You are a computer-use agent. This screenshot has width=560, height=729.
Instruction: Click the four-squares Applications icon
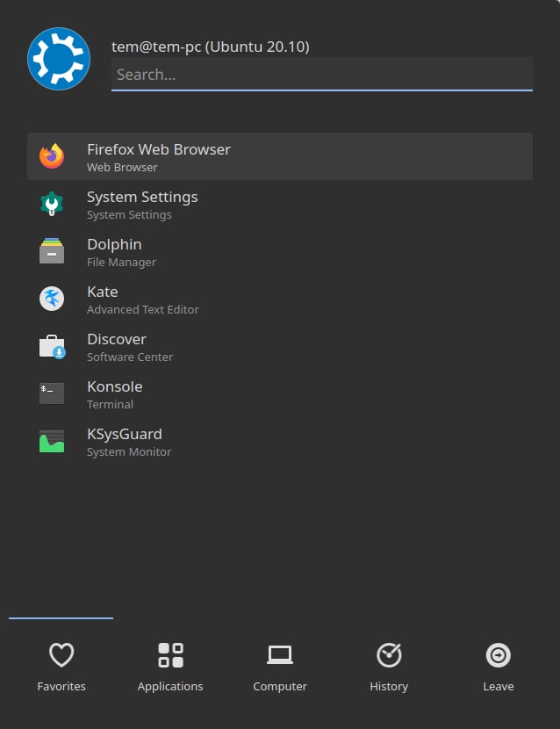(170, 655)
